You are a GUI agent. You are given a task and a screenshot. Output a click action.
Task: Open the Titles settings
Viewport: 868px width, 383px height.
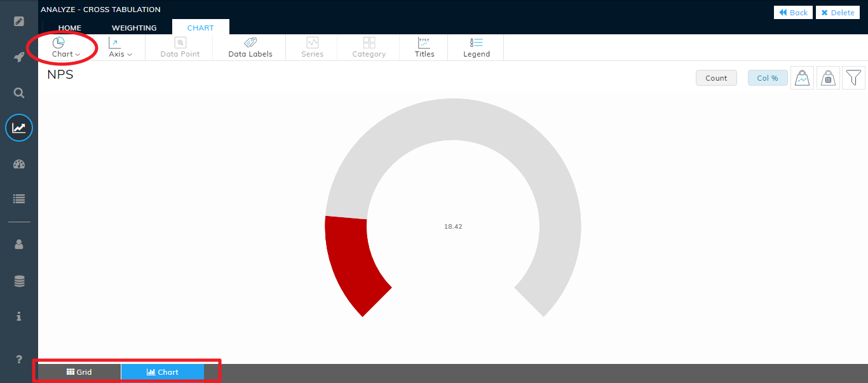(x=424, y=48)
